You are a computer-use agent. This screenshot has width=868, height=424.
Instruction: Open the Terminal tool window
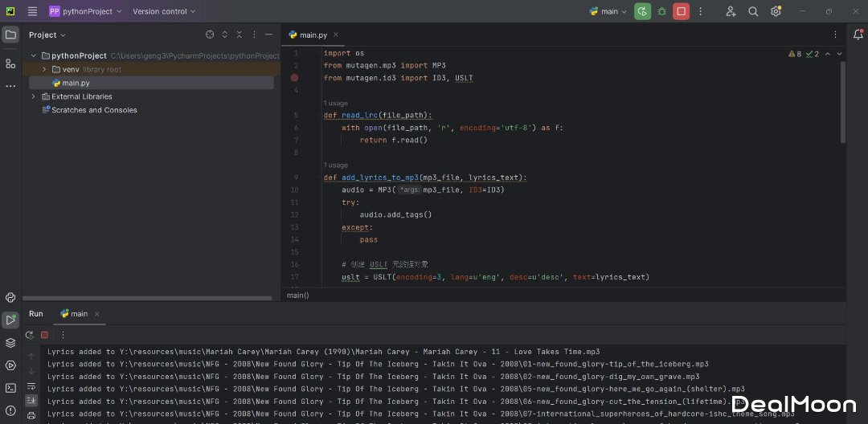[10, 388]
